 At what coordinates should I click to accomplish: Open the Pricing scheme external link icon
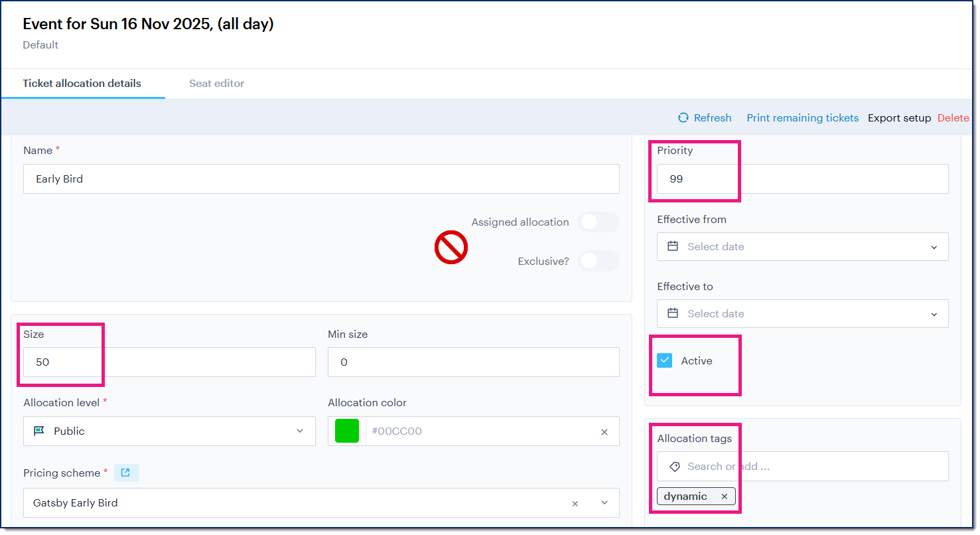(x=126, y=473)
